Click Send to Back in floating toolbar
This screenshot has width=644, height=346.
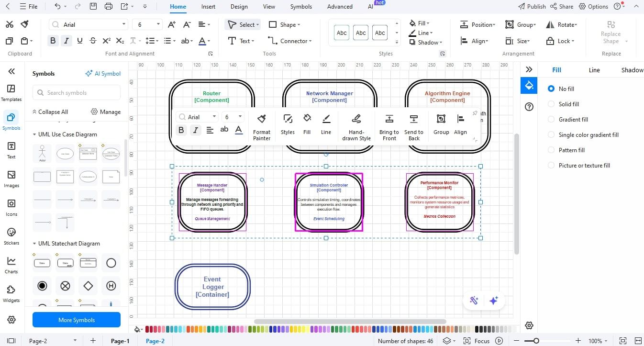[414, 127]
